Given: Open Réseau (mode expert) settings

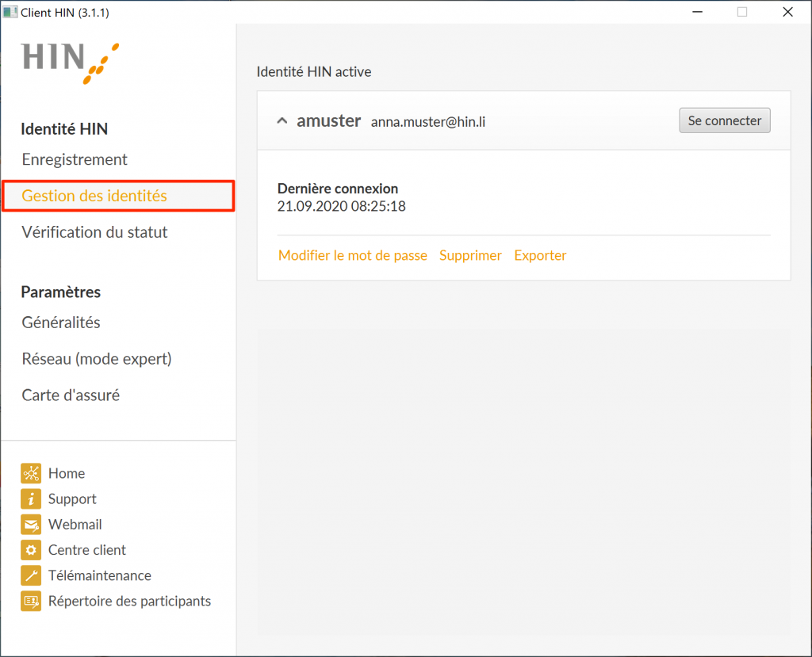Looking at the screenshot, I should click(97, 359).
